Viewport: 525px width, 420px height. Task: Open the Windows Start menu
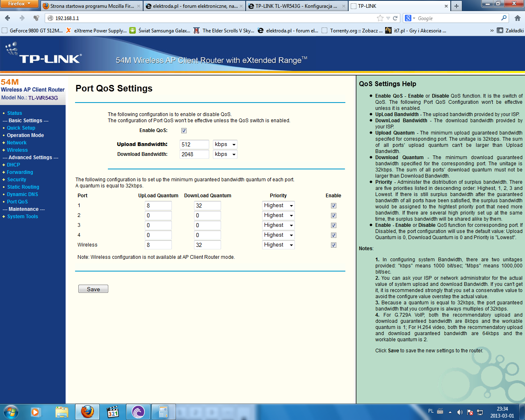tap(11, 412)
